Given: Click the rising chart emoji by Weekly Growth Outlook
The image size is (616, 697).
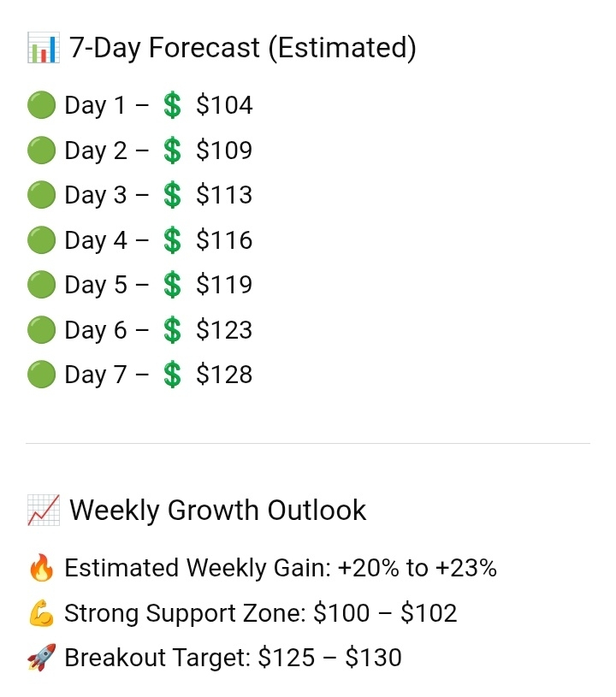Looking at the screenshot, I should tap(43, 510).
